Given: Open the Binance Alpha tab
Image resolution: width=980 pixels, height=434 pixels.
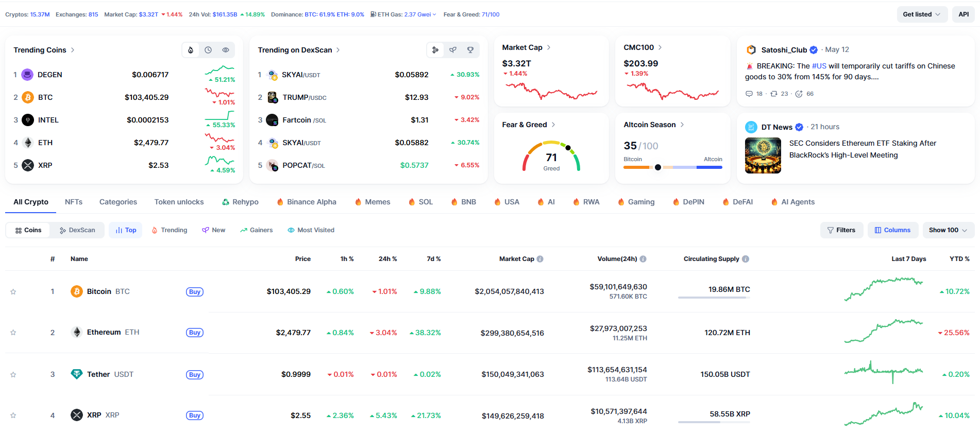Looking at the screenshot, I should [307, 202].
